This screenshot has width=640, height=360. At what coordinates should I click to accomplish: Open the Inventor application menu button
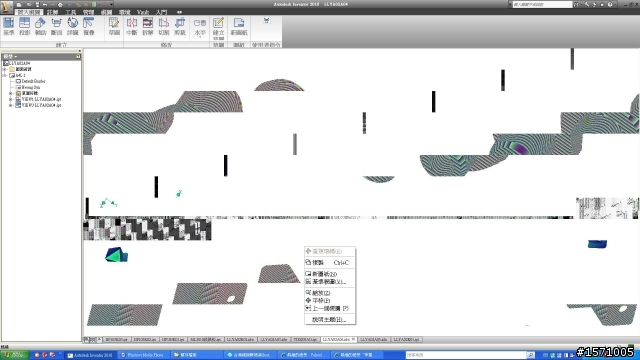7,7
